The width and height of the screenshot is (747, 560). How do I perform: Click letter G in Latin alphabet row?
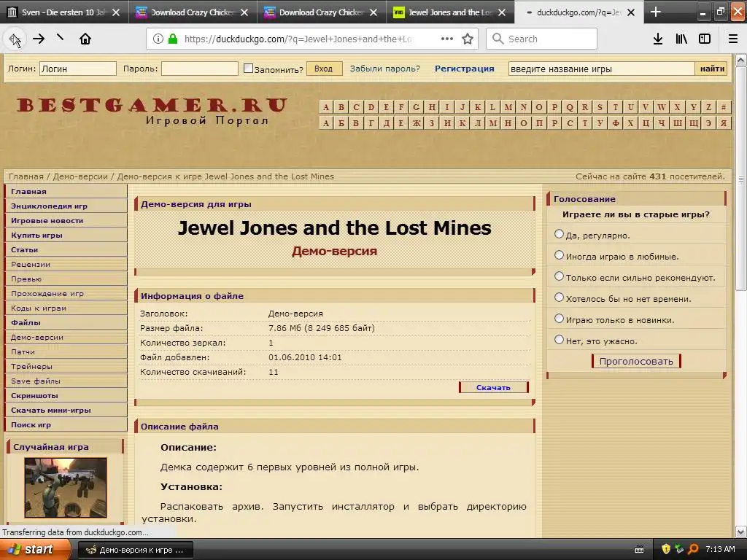(417, 107)
